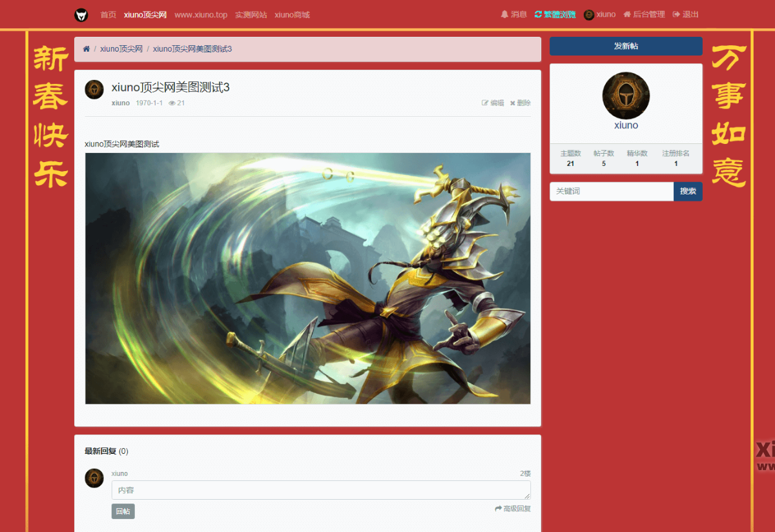Click the post title xiuno顶尖网美图测试3
Image resolution: width=775 pixels, height=532 pixels.
coord(170,87)
